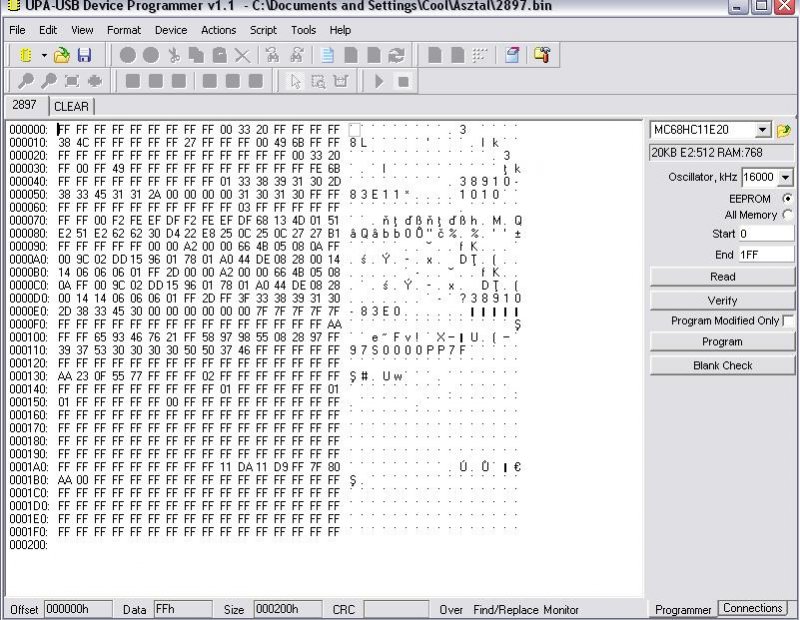Click the dotted grid toolbar icon
This screenshot has height=620, width=800.
[480, 55]
